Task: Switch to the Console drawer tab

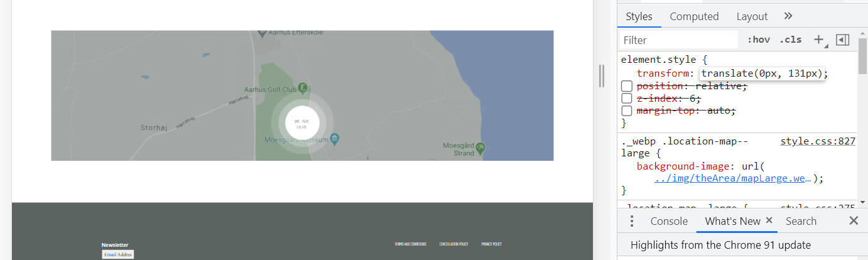Action: (x=669, y=221)
